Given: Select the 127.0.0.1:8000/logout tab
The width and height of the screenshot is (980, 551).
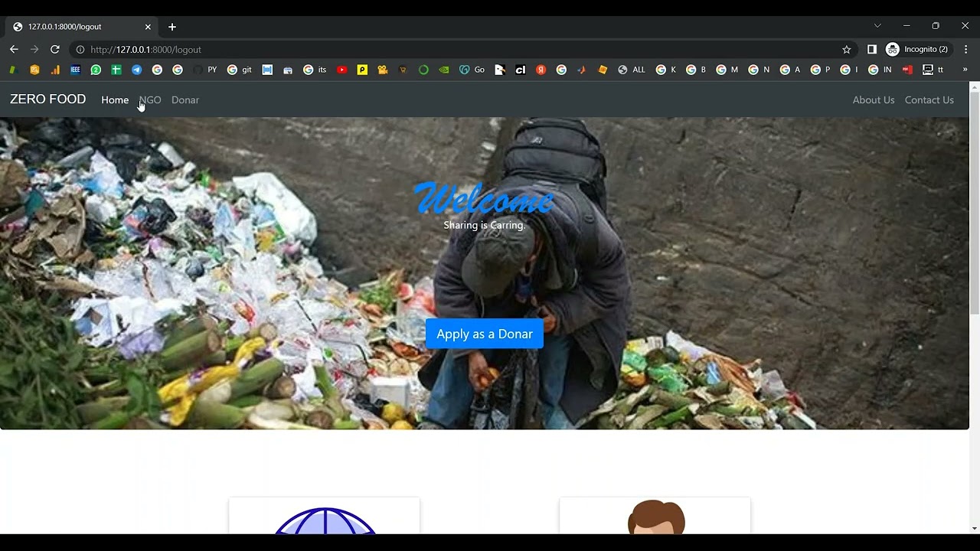Looking at the screenshot, I should (x=81, y=27).
